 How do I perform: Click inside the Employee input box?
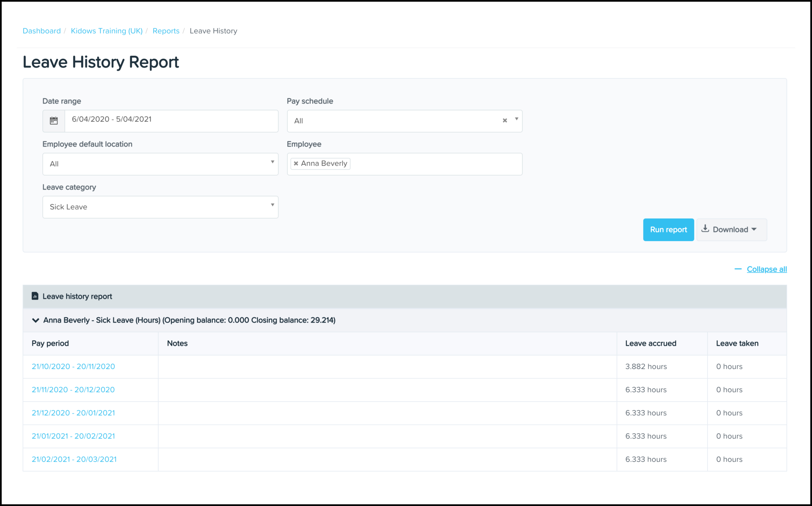click(x=435, y=164)
